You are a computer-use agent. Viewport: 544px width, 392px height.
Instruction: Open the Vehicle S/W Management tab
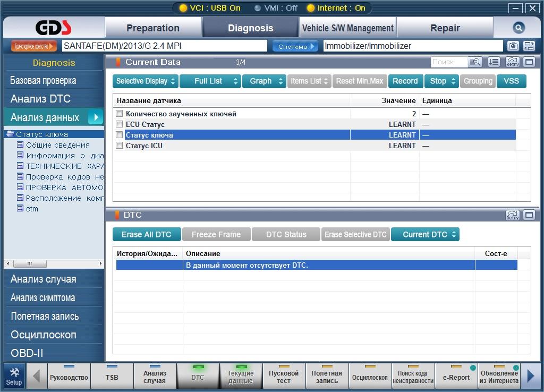[x=348, y=28]
